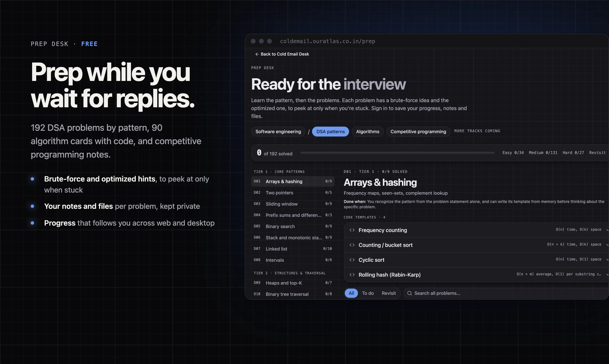Click the FREE label next to PREP DESK
609x364 pixels.
click(x=89, y=44)
